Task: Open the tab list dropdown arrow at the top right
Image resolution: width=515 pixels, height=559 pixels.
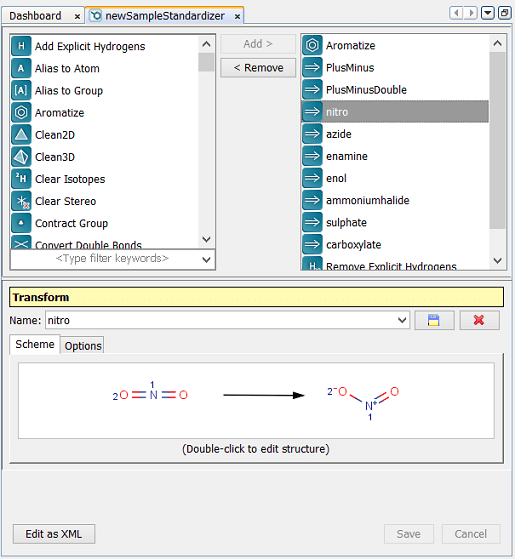Action: pyautogui.click(x=488, y=13)
